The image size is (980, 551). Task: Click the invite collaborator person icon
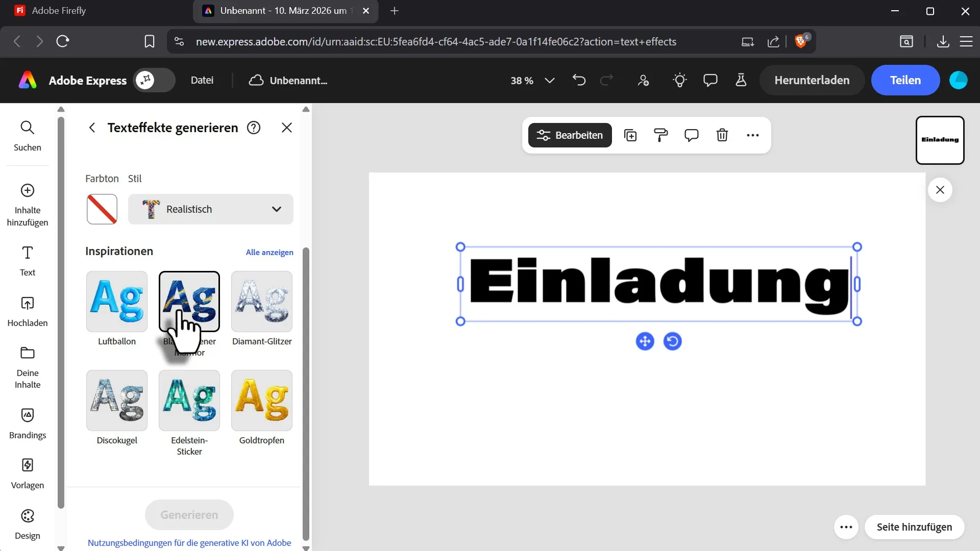(x=643, y=80)
